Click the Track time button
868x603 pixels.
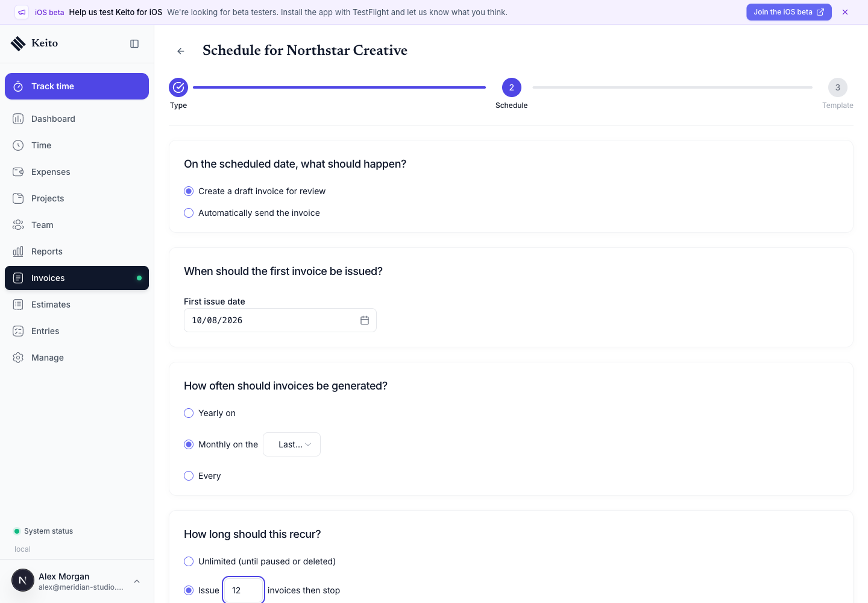pos(77,86)
